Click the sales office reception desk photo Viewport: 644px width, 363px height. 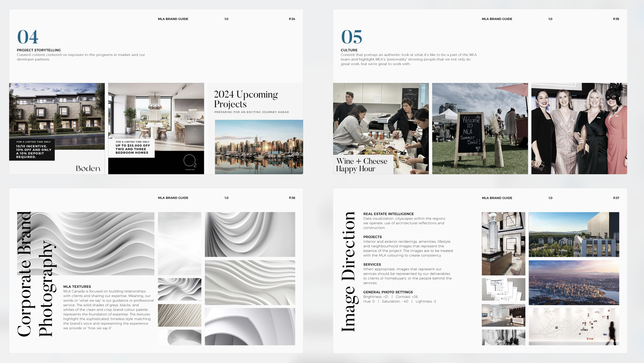pyautogui.click(x=503, y=315)
